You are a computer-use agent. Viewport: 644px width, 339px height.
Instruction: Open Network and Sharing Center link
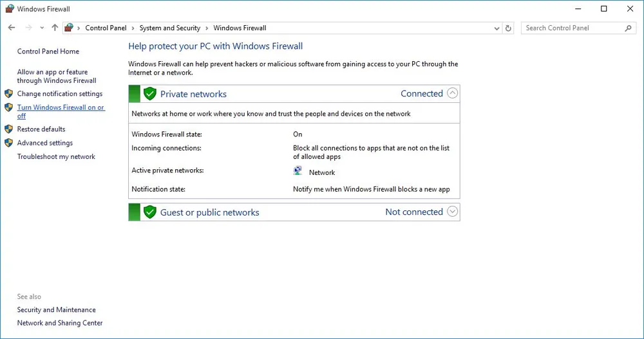point(60,323)
